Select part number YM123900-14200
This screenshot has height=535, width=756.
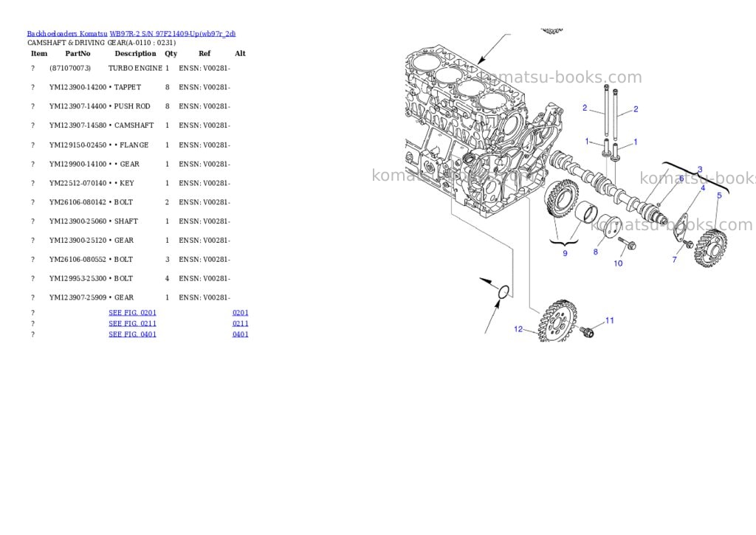78,87
